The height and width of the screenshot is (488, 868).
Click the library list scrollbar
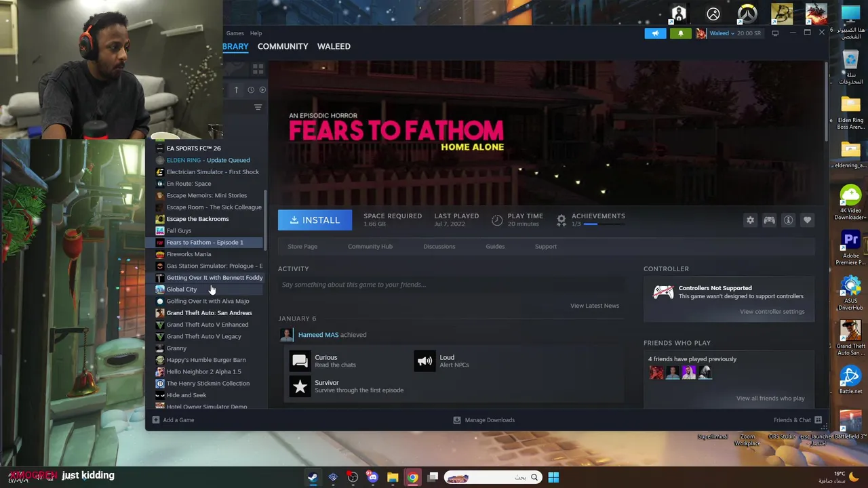pos(265,219)
